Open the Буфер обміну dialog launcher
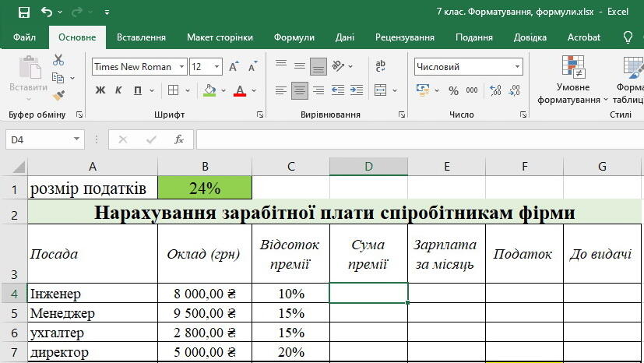 (79, 115)
